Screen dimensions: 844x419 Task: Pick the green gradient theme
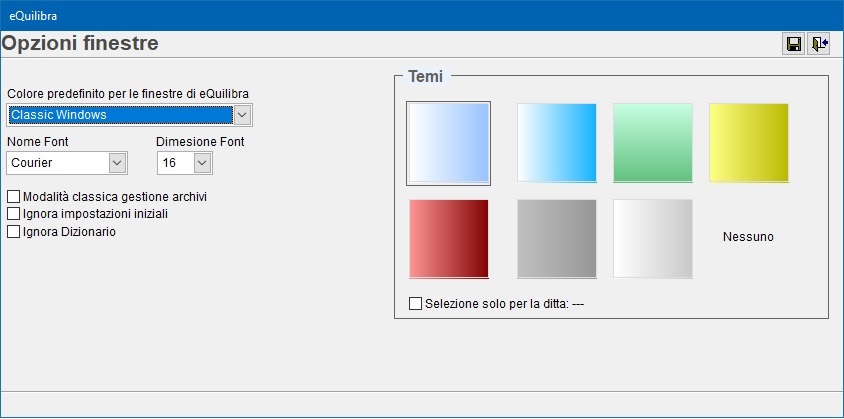[x=652, y=143]
